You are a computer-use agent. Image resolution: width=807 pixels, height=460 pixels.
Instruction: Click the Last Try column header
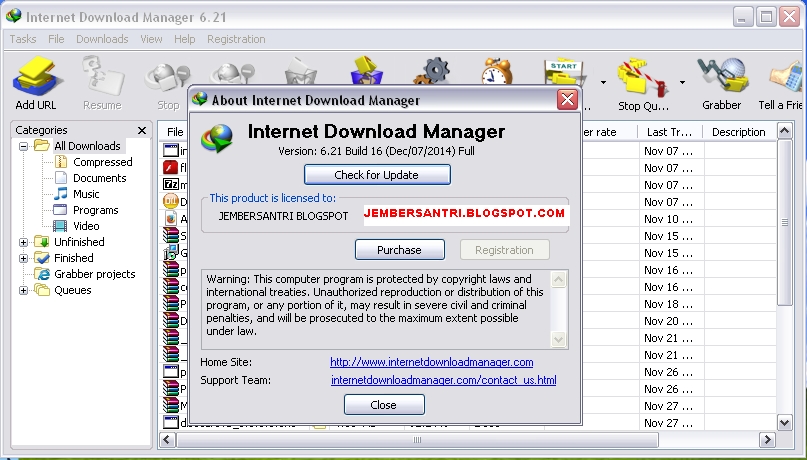coord(669,132)
